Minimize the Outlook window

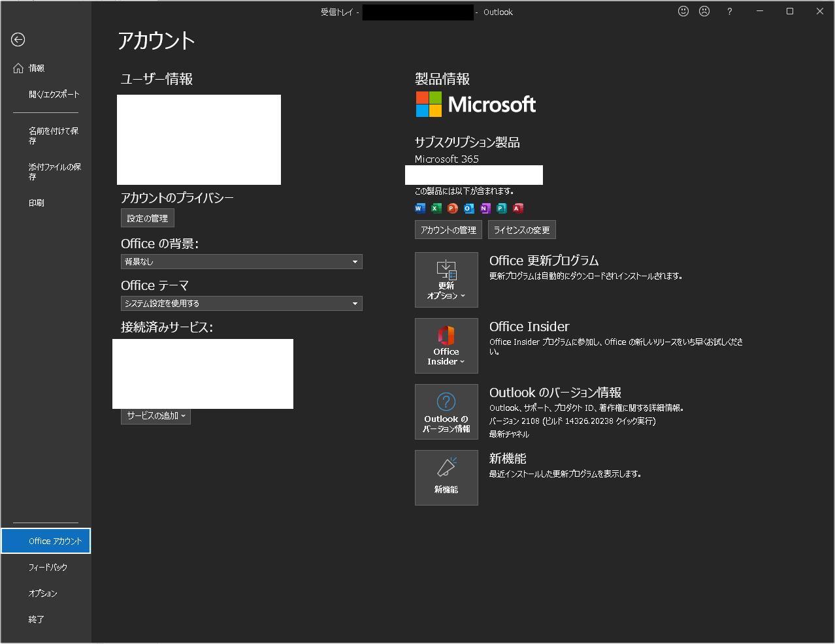pos(760,11)
